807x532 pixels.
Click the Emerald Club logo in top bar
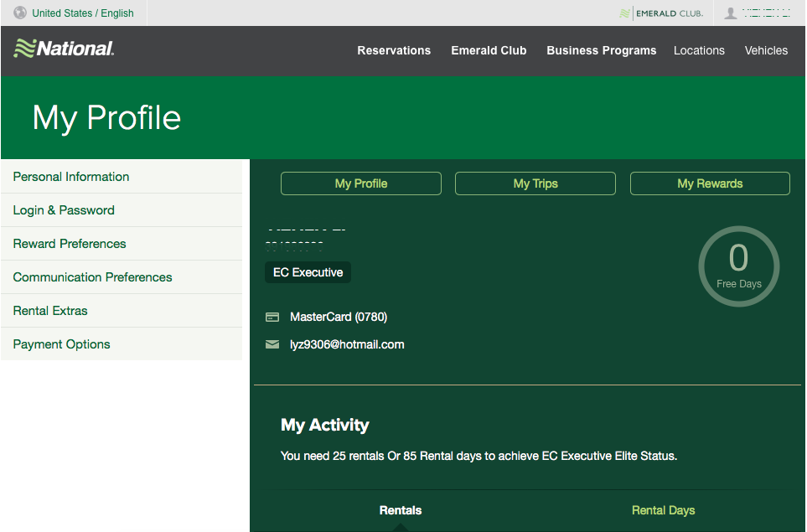(x=661, y=13)
